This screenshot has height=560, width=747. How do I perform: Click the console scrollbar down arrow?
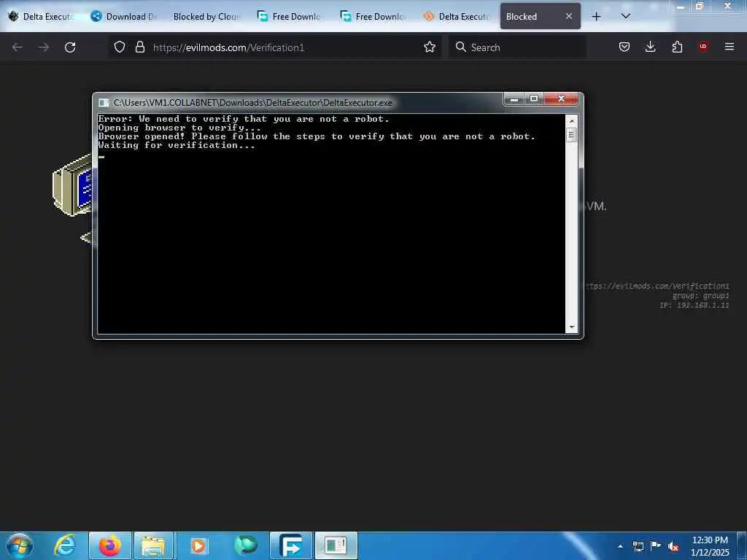tap(572, 327)
